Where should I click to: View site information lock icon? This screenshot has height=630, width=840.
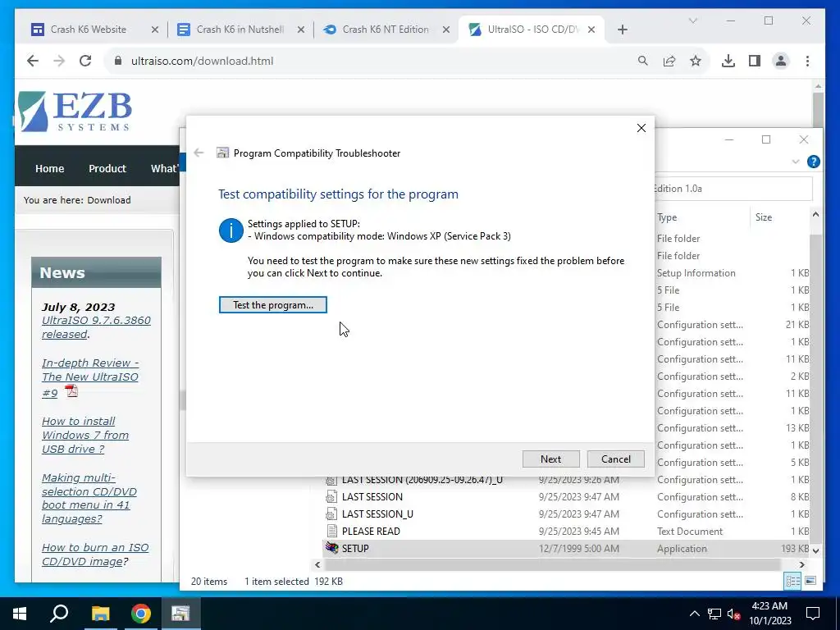tap(118, 61)
